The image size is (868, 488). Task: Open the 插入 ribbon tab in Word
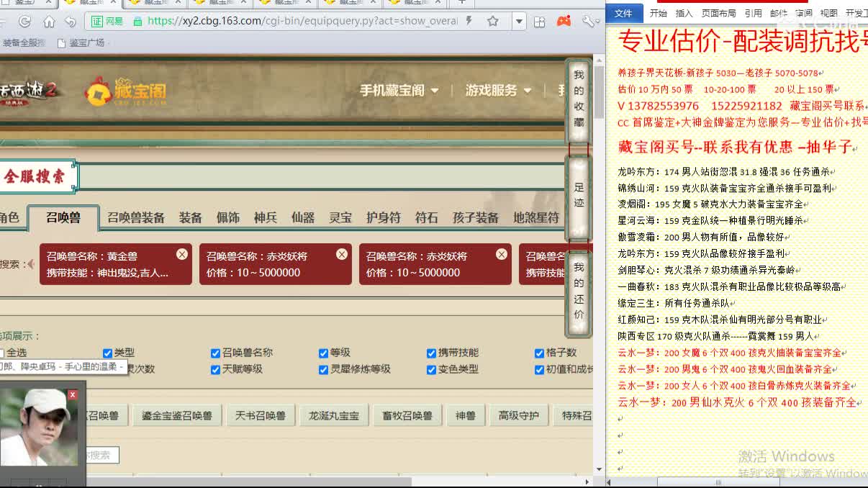click(x=684, y=13)
